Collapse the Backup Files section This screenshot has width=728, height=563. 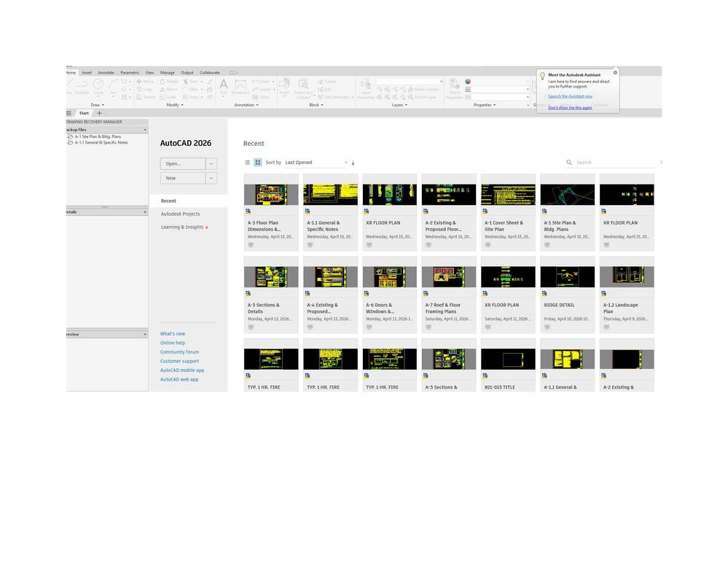pos(145,130)
